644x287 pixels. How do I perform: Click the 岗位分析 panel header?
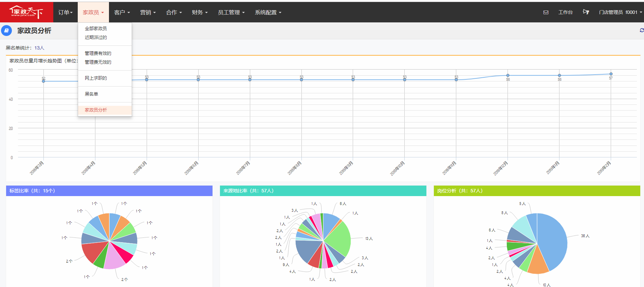point(537,191)
